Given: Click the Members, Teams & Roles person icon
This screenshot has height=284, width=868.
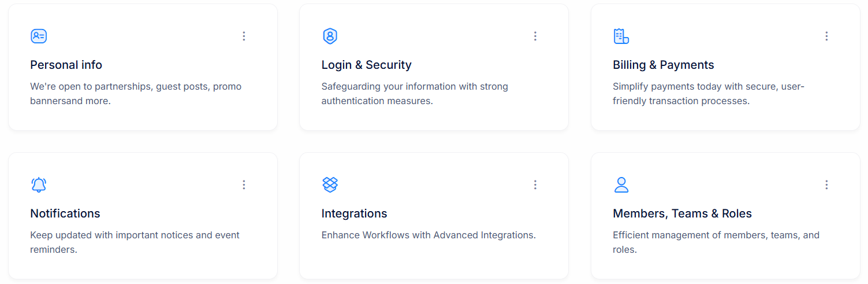Looking at the screenshot, I should (x=621, y=185).
